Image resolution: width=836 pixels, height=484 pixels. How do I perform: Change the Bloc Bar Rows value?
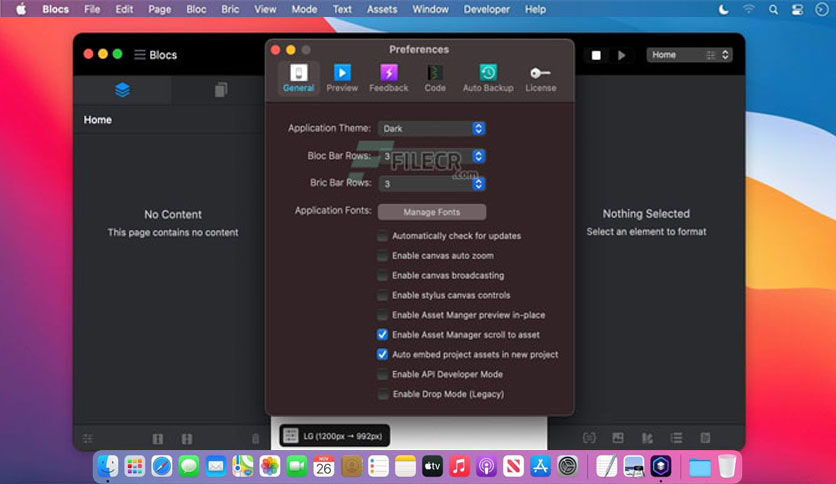point(431,156)
